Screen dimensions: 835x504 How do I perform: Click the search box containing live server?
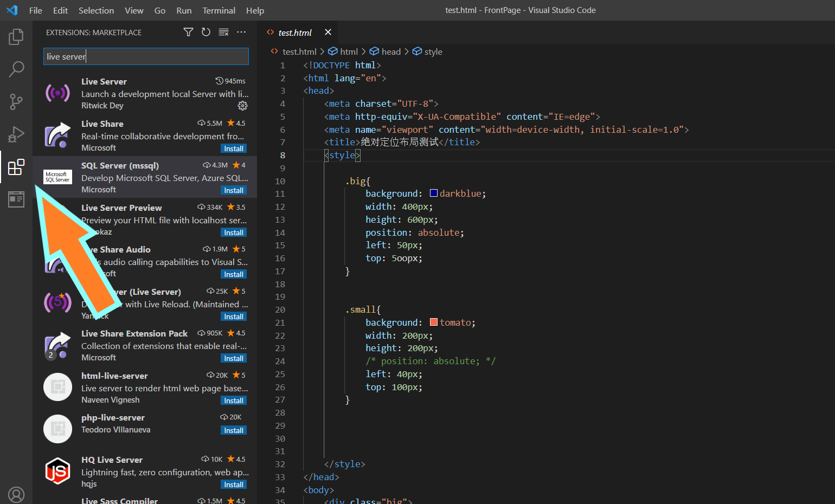(146, 56)
